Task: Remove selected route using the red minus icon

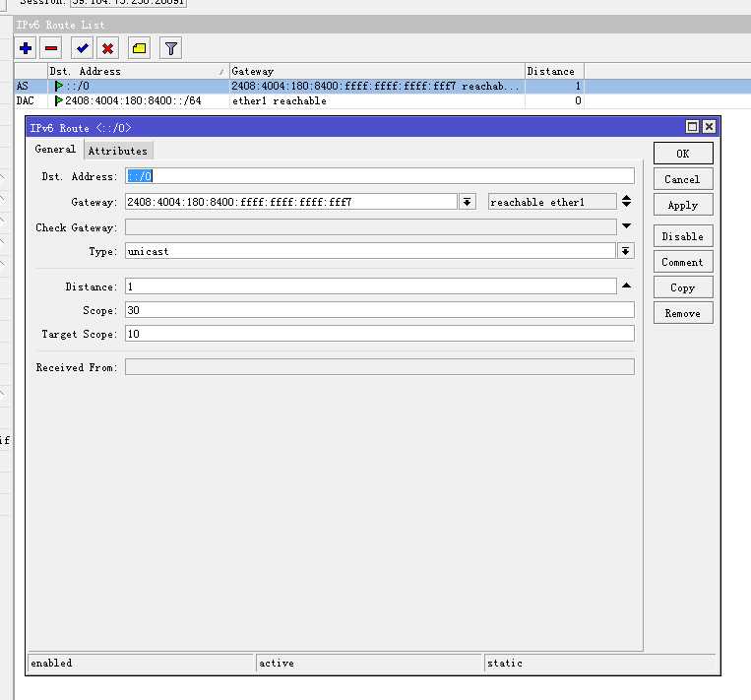Action: pyautogui.click(x=51, y=48)
